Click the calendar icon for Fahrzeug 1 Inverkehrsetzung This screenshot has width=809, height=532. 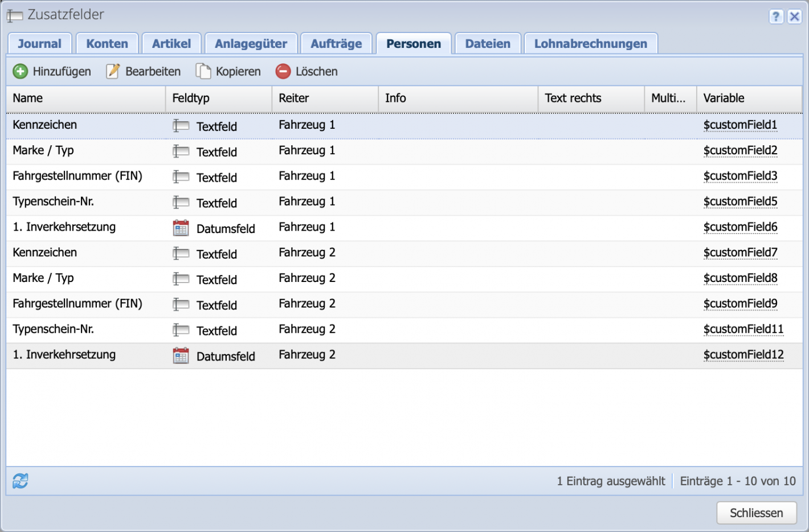pos(181,227)
